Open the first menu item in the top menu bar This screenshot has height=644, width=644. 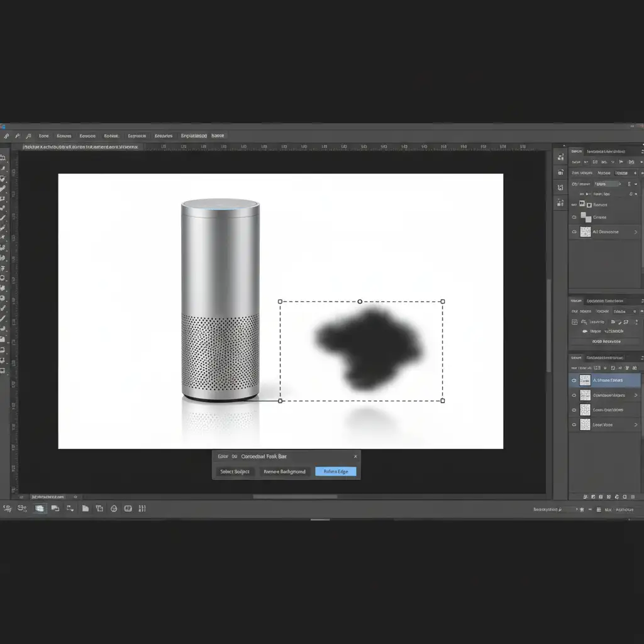[x=43, y=136]
